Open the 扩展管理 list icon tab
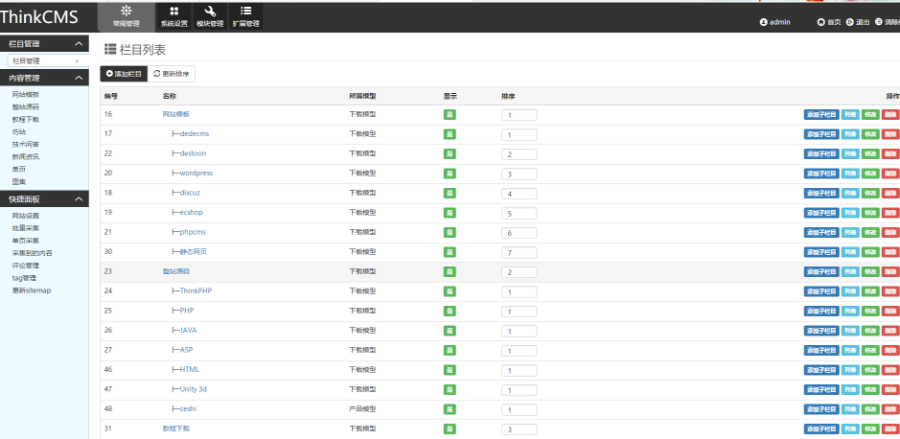The image size is (900, 439). (246, 17)
